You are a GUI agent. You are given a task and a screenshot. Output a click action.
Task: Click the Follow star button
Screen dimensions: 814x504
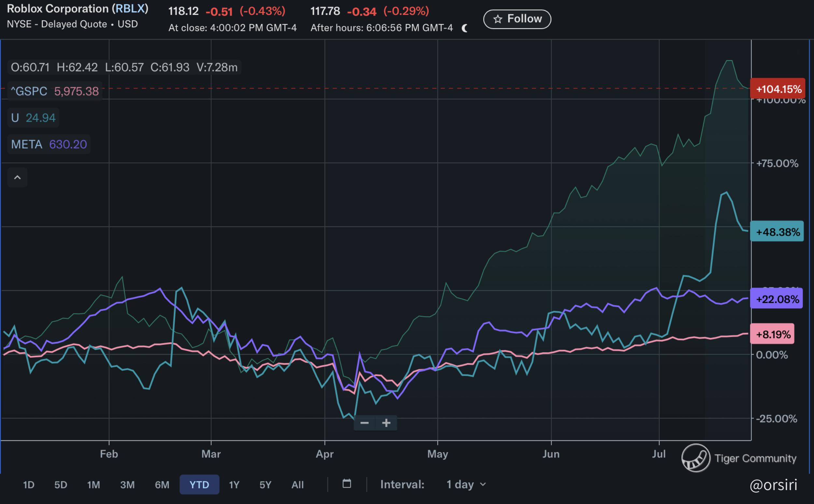pyautogui.click(x=517, y=19)
